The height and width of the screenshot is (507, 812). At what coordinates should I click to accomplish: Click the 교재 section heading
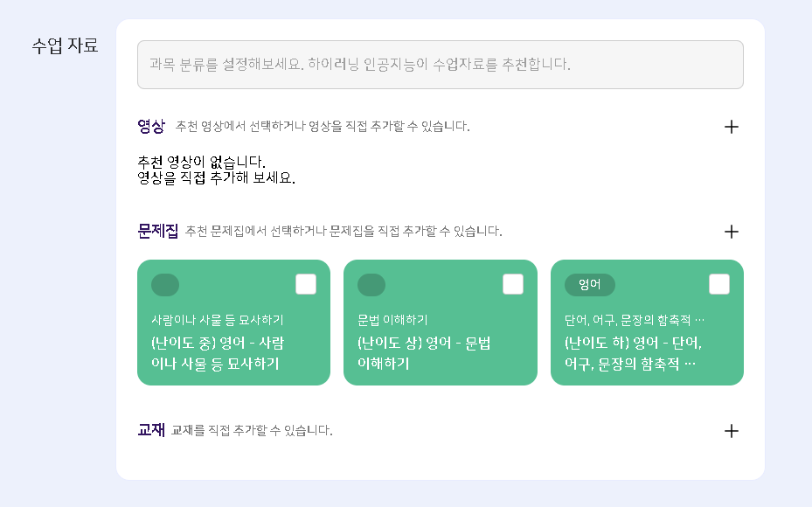coord(151,430)
